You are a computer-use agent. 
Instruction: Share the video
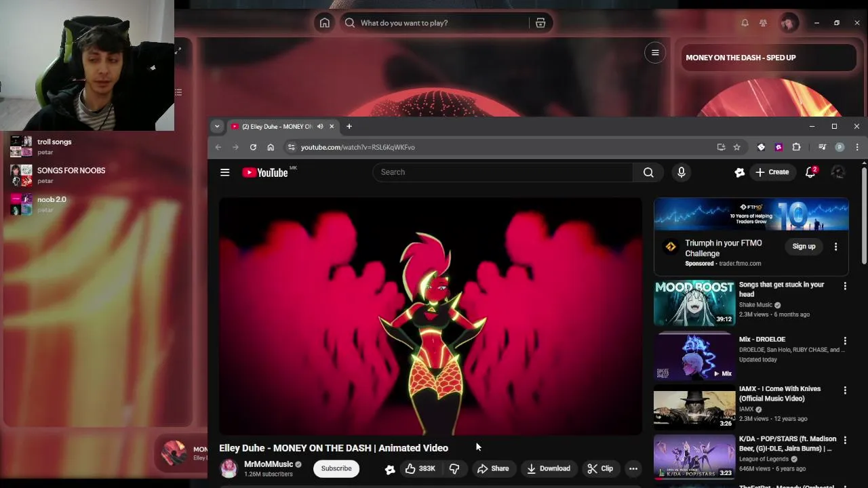(x=493, y=468)
